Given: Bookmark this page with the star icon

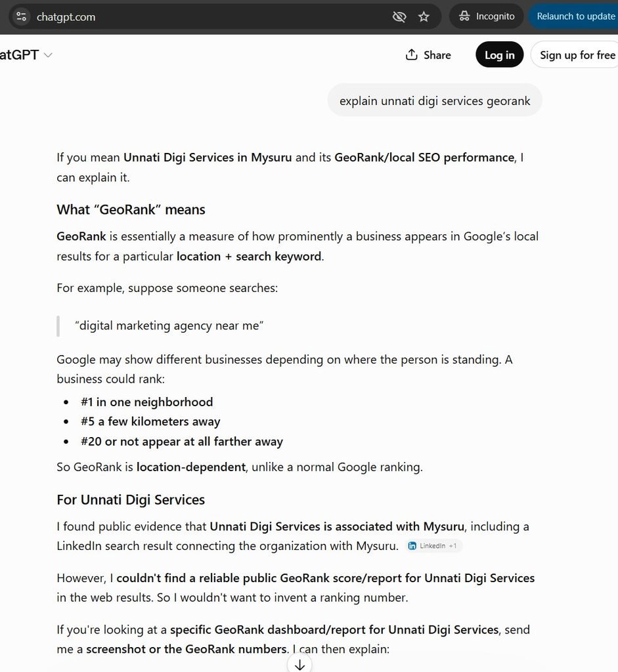Looking at the screenshot, I should coord(424,16).
